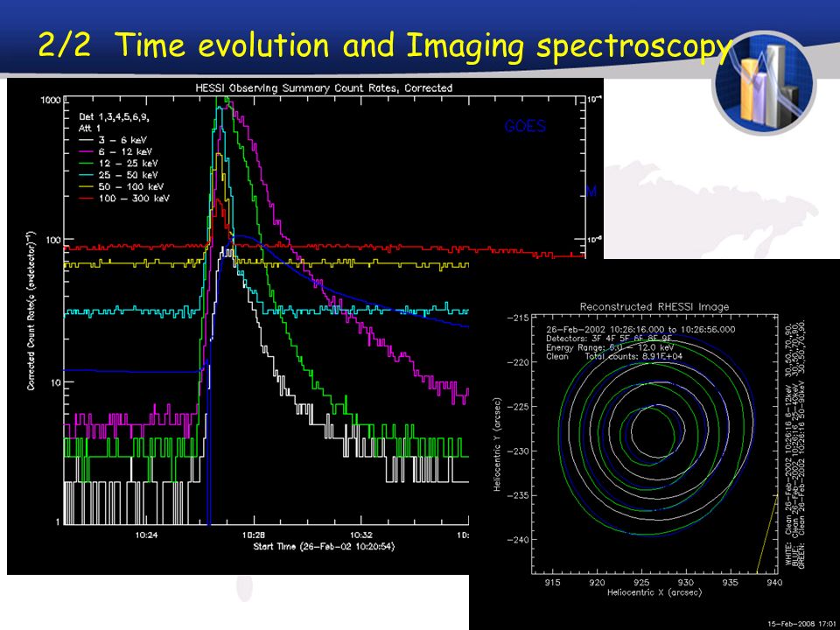Select the '50 - 100 keV' legend entry
Screen dimensions: 840x630
[x=121, y=187]
